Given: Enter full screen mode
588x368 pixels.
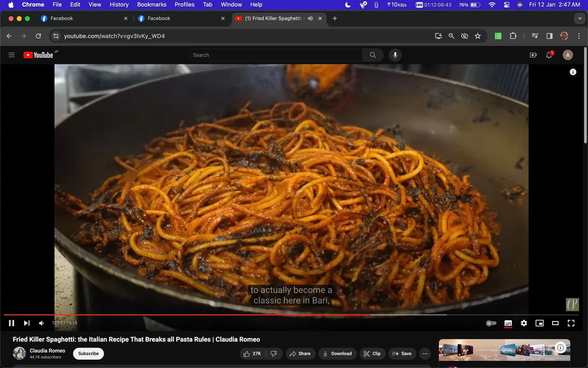Looking at the screenshot, I should click(x=571, y=323).
